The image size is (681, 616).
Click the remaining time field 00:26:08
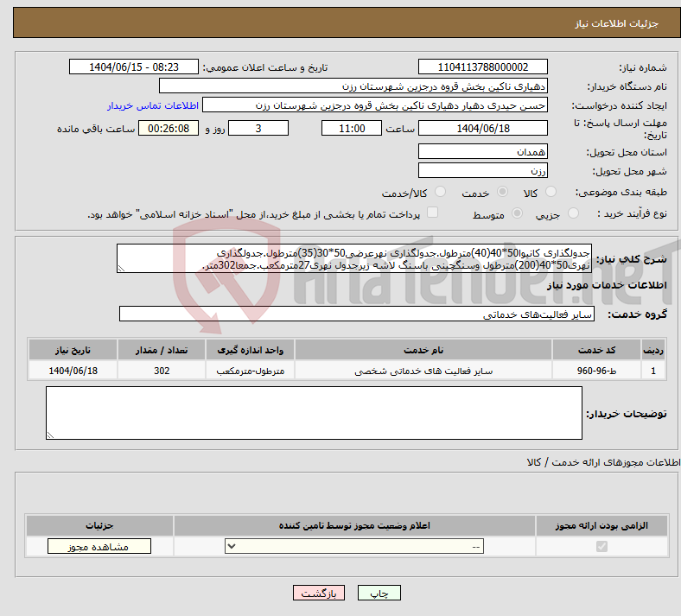[169, 128]
